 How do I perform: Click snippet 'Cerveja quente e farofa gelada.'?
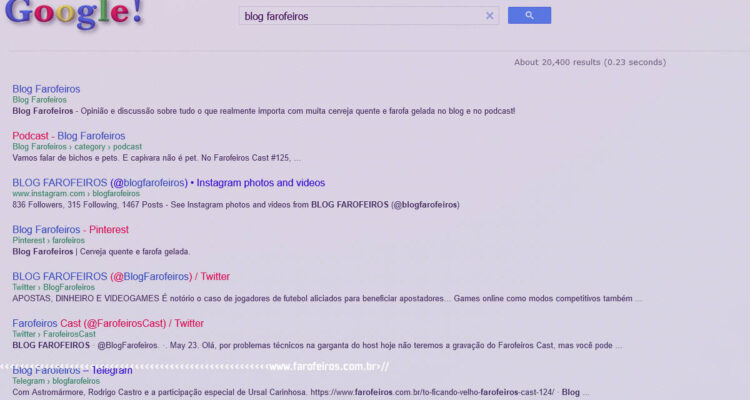[135, 252]
